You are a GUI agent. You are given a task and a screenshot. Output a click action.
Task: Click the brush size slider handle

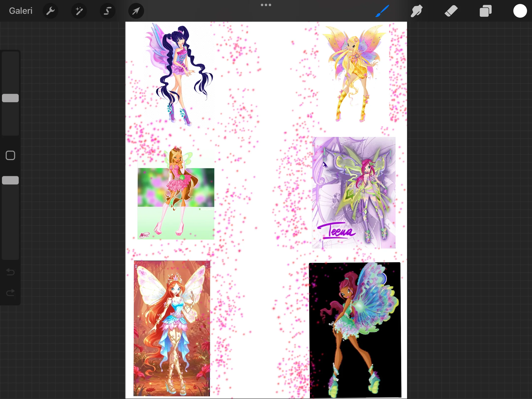pyautogui.click(x=10, y=98)
